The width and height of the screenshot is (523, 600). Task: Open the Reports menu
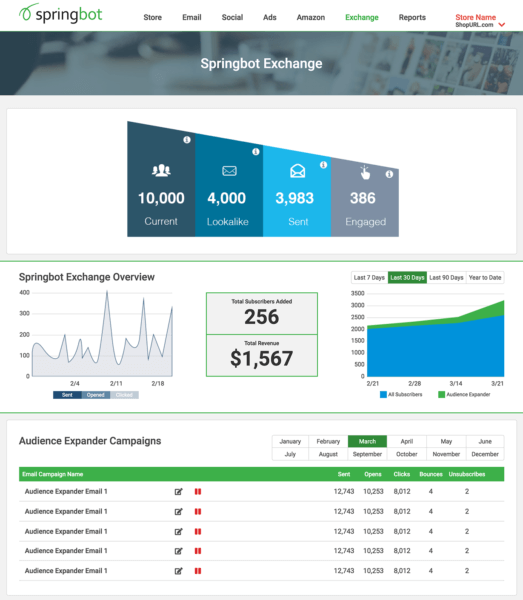[x=412, y=17]
